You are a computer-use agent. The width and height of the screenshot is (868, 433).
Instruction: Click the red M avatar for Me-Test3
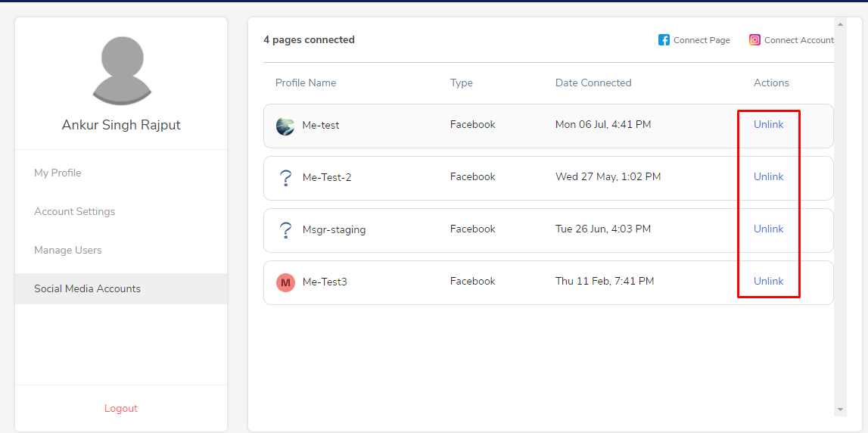pos(285,283)
